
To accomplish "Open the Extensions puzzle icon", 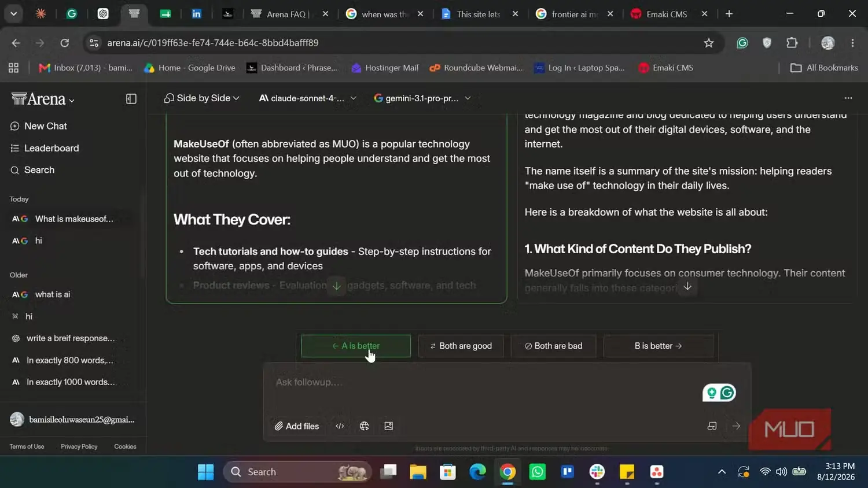I will (792, 43).
